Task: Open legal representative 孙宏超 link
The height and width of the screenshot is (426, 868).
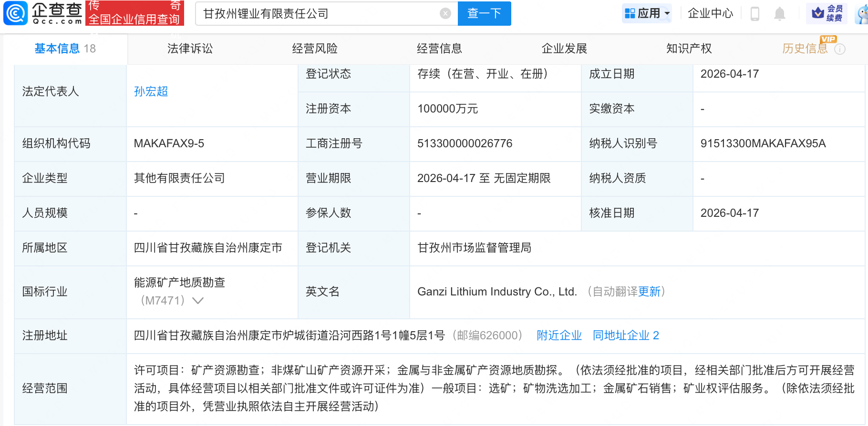Action: tap(151, 91)
